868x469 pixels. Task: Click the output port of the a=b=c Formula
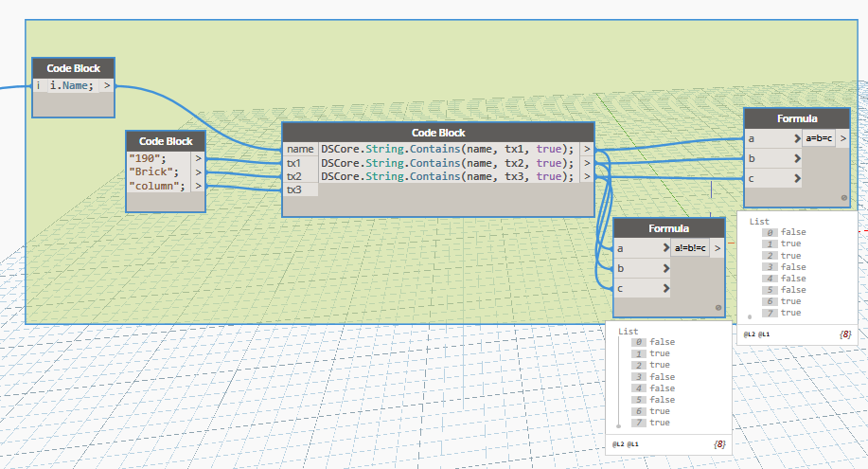(x=842, y=138)
